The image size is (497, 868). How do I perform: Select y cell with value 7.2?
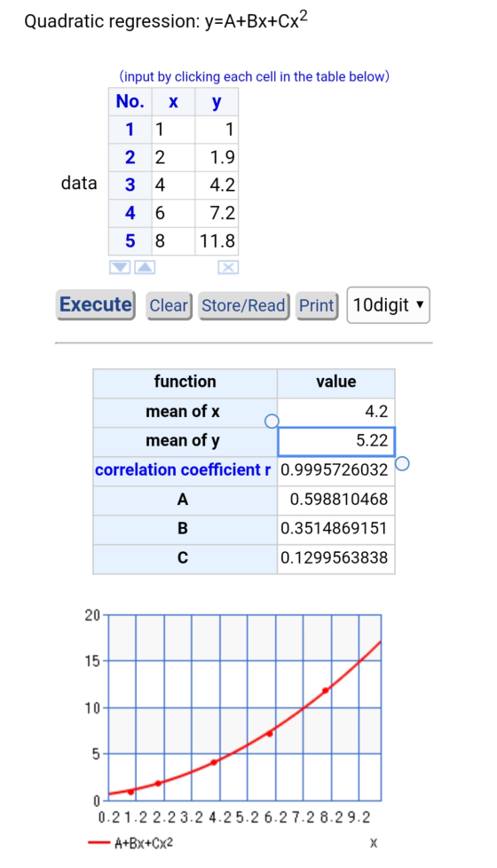tap(217, 213)
